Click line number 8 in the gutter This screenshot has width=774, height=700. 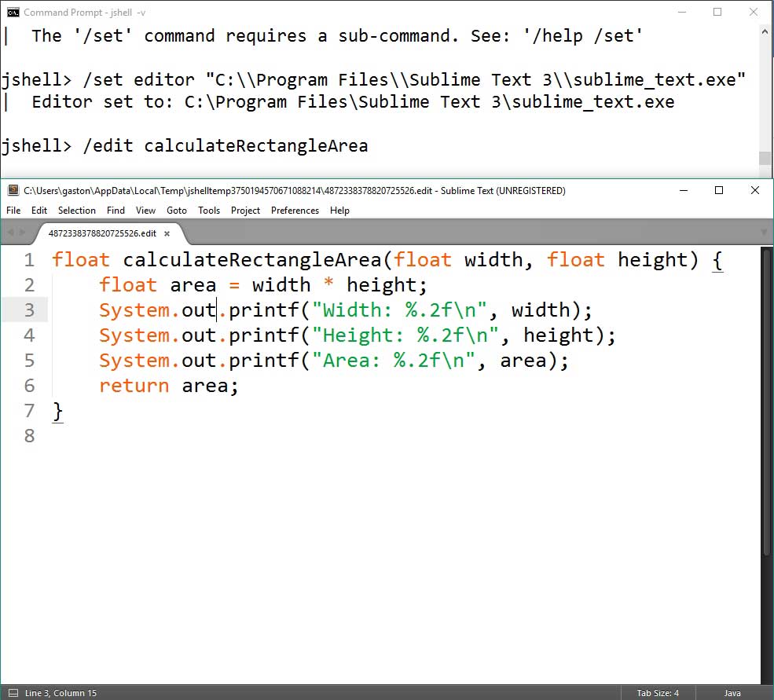coord(29,436)
